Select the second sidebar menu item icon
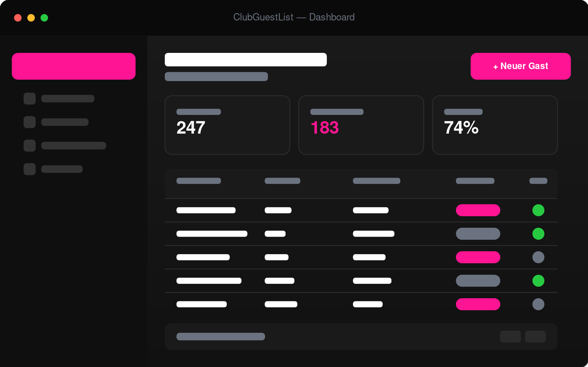This screenshot has height=367, width=588. pyautogui.click(x=30, y=122)
